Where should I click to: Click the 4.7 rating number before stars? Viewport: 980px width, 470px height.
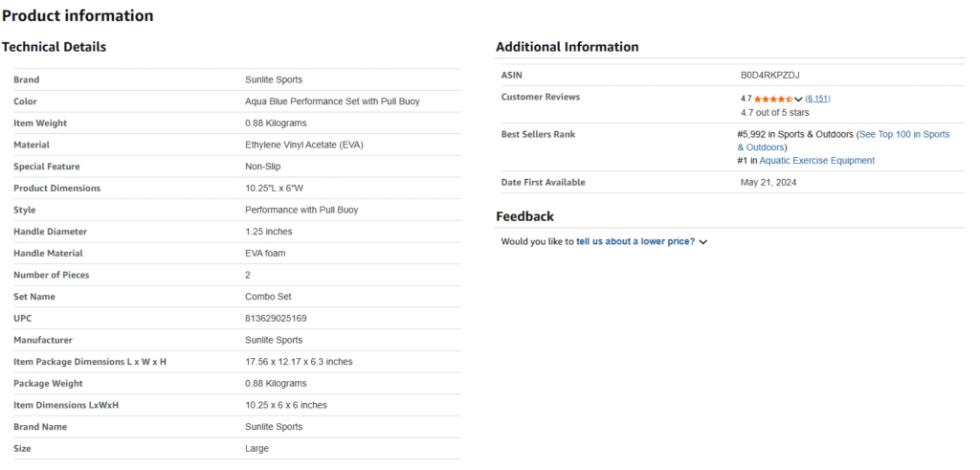(x=746, y=99)
